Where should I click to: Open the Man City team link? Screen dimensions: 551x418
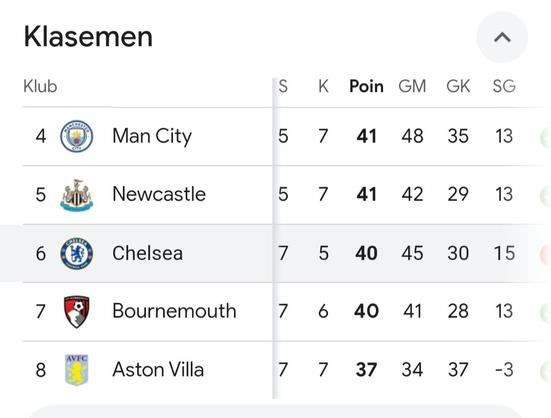[x=152, y=136]
